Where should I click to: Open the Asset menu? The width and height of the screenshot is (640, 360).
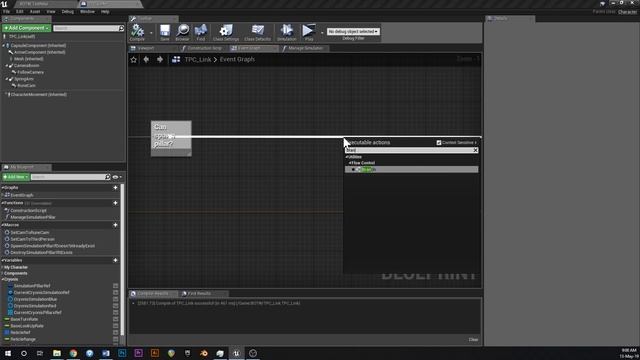(35, 12)
